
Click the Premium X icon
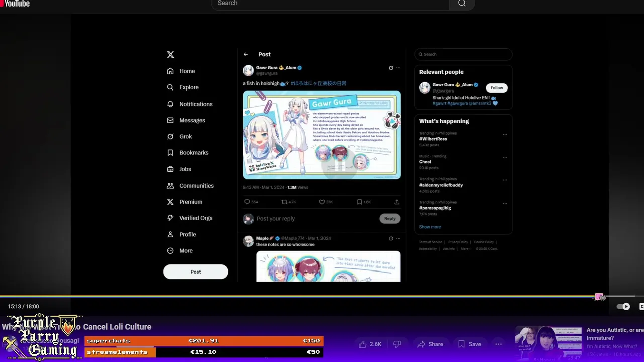click(x=170, y=202)
